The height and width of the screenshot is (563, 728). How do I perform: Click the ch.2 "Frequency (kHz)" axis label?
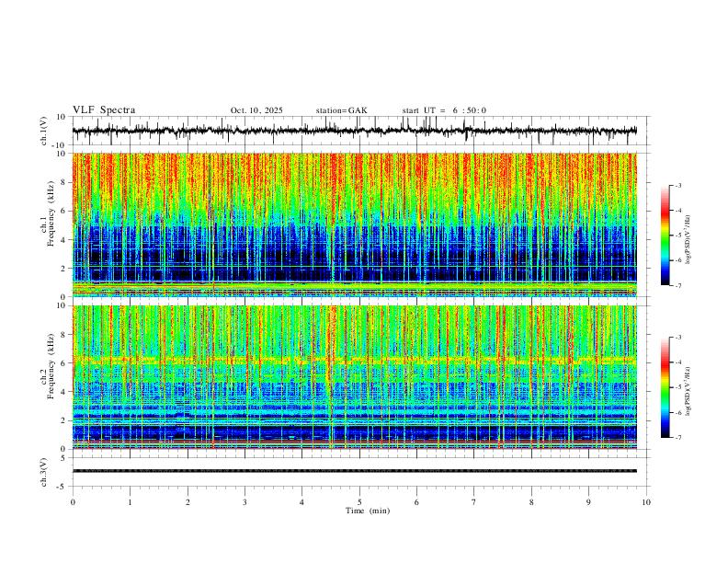50,366
